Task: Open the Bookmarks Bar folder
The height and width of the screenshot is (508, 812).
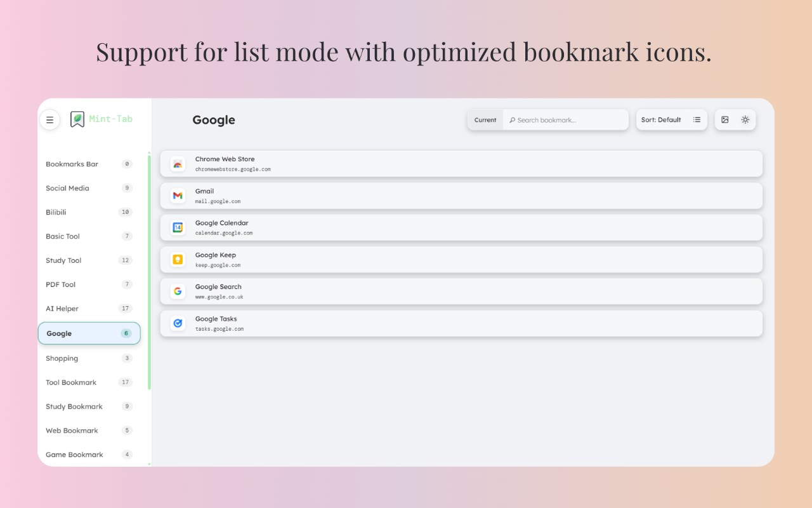Action: click(89, 164)
